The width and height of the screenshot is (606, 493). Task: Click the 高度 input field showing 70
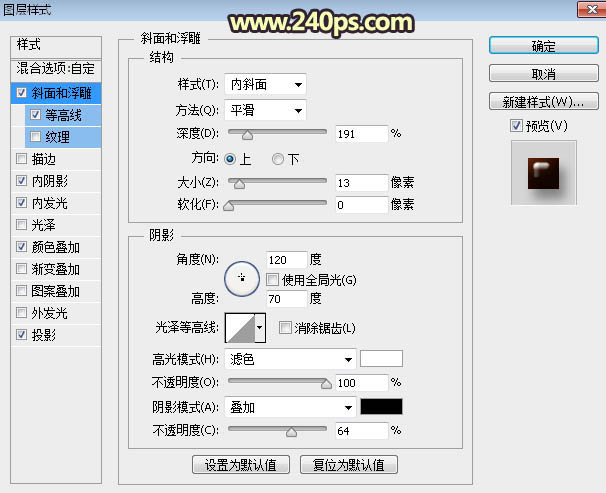point(286,299)
